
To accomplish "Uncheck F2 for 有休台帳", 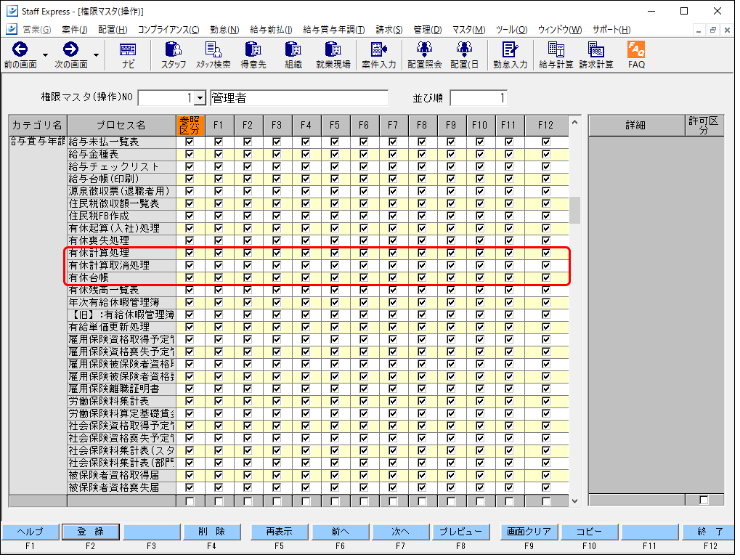I will [x=248, y=277].
